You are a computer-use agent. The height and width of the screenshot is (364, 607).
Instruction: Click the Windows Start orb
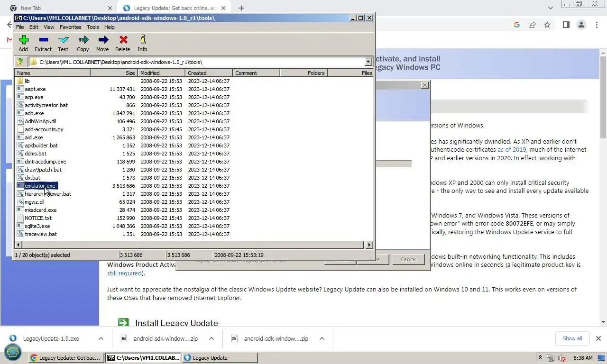pos(13,352)
